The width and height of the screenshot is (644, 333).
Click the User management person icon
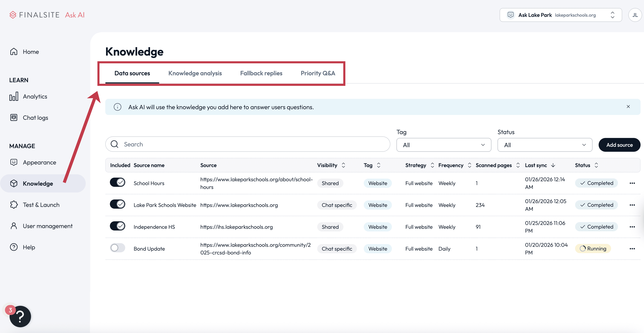14,226
